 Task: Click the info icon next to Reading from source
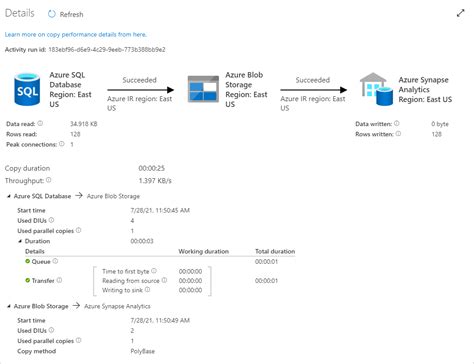pyautogui.click(x=164, y=280)
